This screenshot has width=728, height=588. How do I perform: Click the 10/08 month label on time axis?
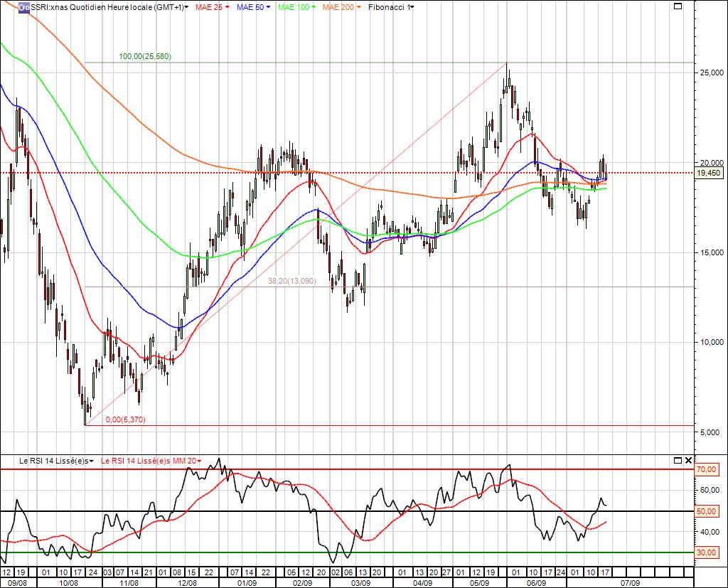(69, 583)
